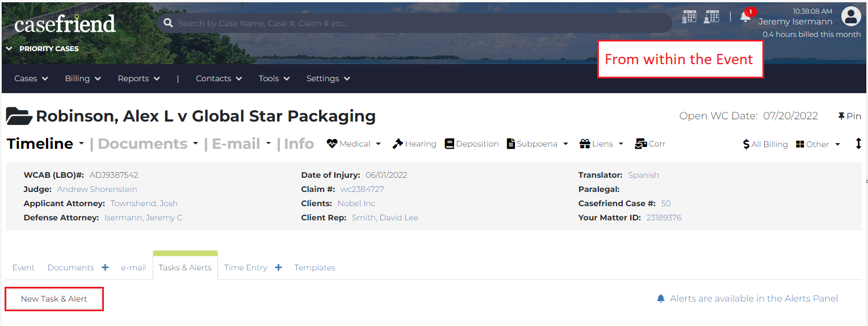The width and height of the screenshot is (868, 326).
Task: Open the Hearing gavel section
Action: pos(414,144)
